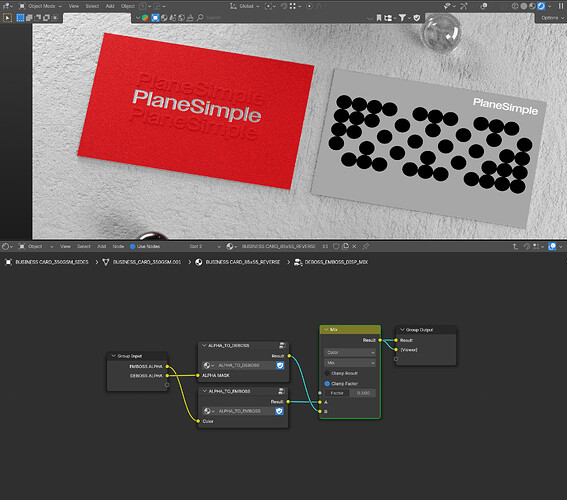The height and width of the screenshot is (500, 567).
Task: Enable Clamp Result on Mix node
Action: [327, 373]
